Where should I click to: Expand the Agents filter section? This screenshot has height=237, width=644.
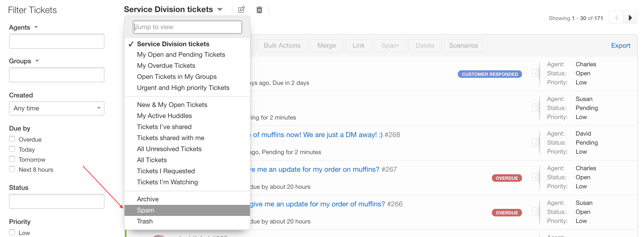[36, 27]
